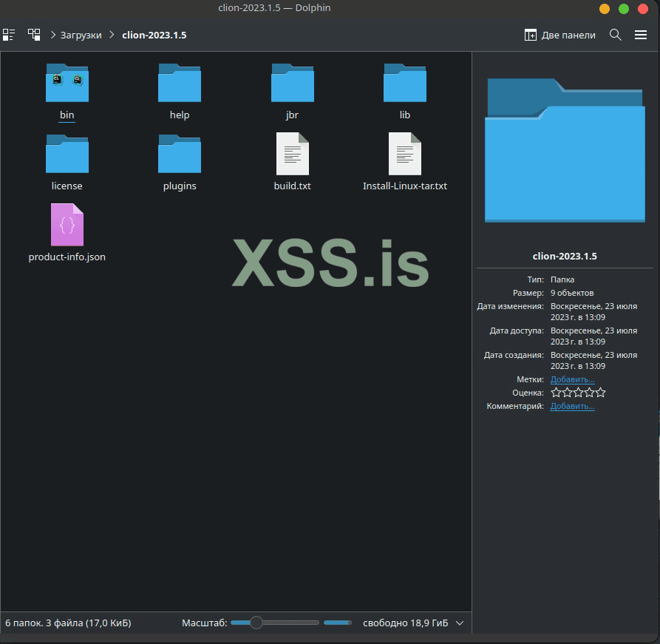Screen dimensions: 660x644
Task: Set rating to first star
Action: coord(556,393)
